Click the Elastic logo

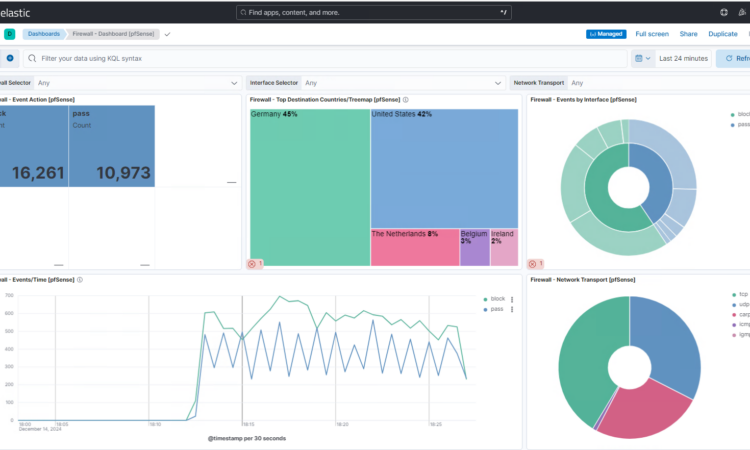[x=14, y=13]
